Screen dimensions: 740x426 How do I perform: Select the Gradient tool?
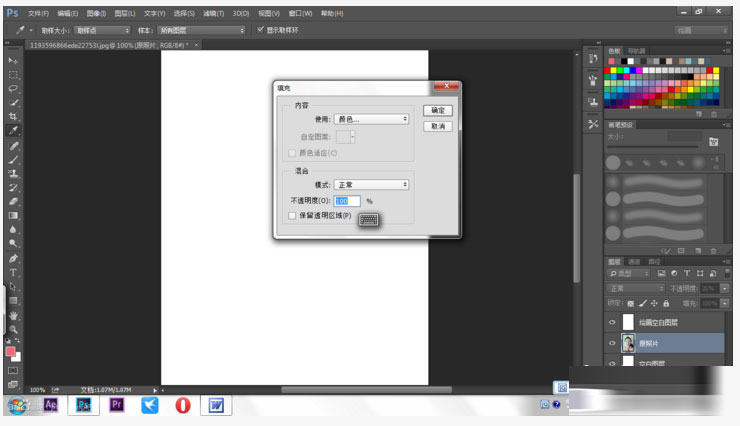click(x=13, y=216)
